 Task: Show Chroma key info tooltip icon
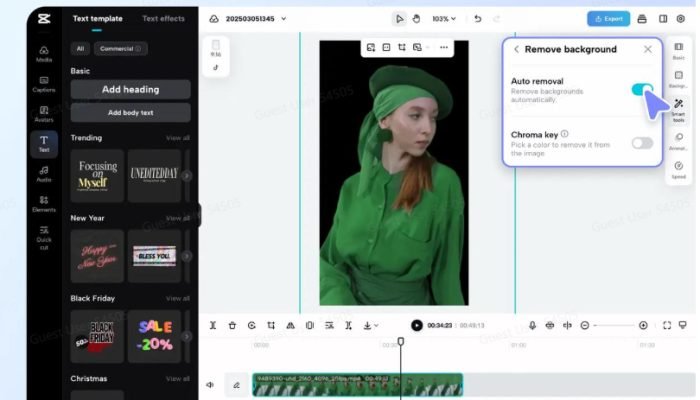pyautogui.click(x=564, y=134)
